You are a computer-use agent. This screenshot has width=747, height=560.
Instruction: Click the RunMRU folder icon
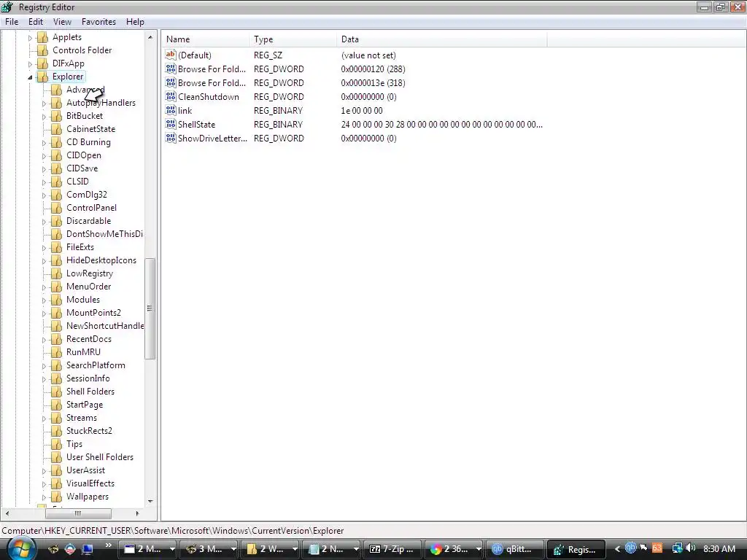click(56, 352)
